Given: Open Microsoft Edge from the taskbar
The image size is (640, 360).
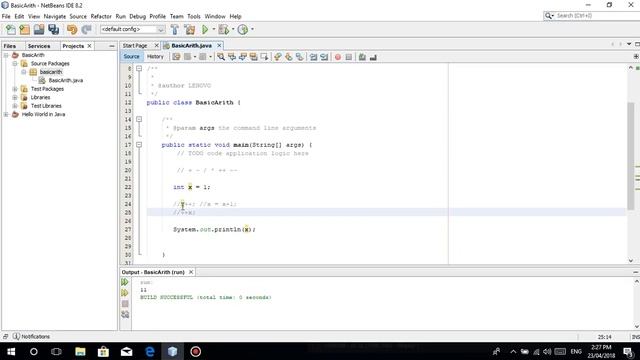Looking at the screenshot, I should click(150, 351).
